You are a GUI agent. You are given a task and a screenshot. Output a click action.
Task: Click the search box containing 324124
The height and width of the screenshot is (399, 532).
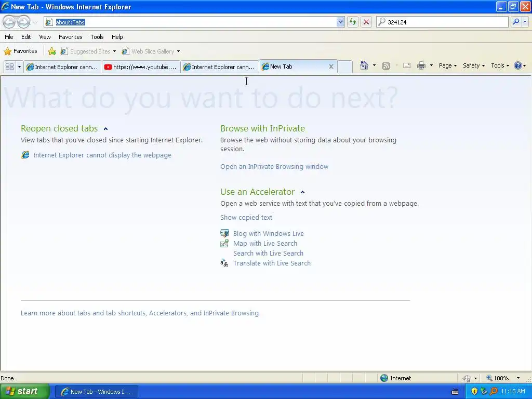pos(442,22)
